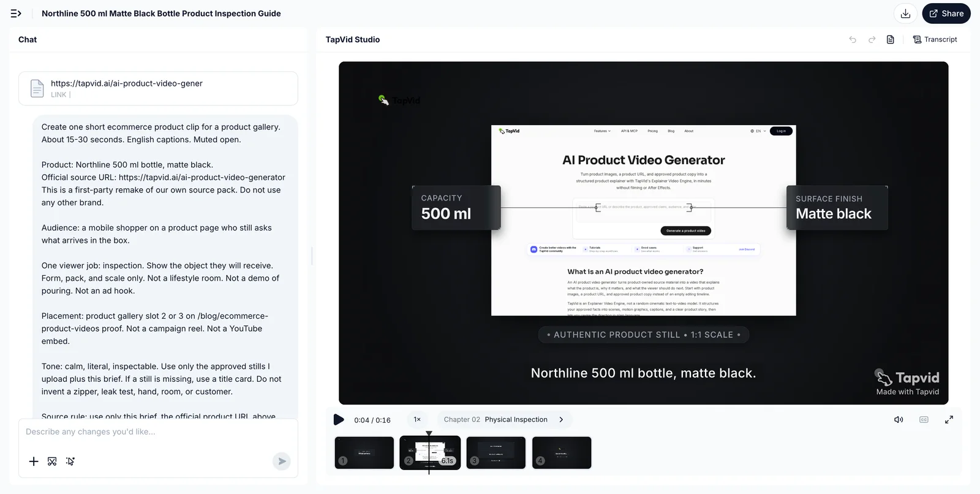
Task: Send the chat message
Action: click(x=282, y=462)
